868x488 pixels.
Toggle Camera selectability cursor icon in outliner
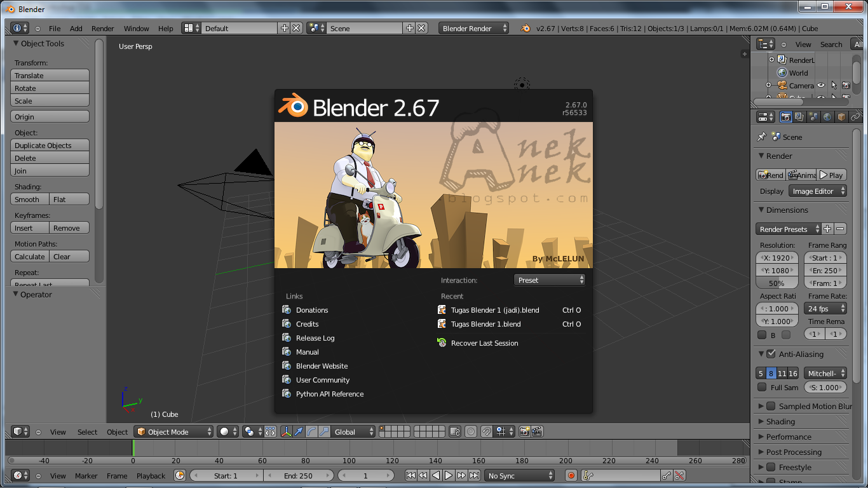point(834,85)
